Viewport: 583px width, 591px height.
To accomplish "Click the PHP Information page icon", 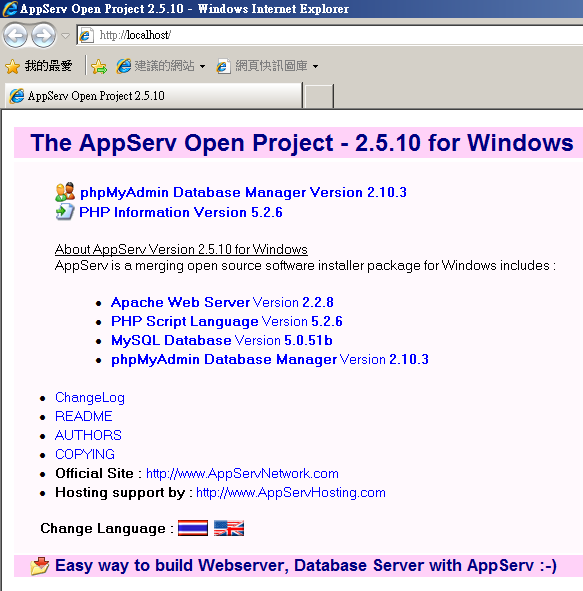I will click(x=65, y=211).
